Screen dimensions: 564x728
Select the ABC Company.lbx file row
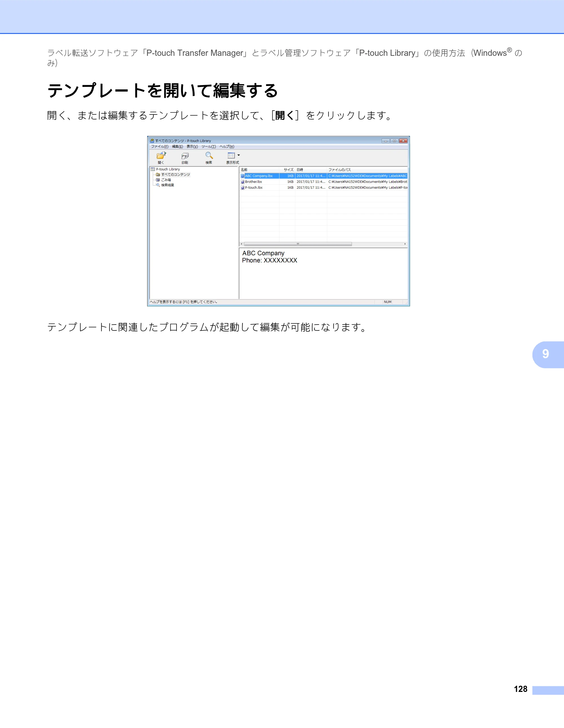click(323, 176)
